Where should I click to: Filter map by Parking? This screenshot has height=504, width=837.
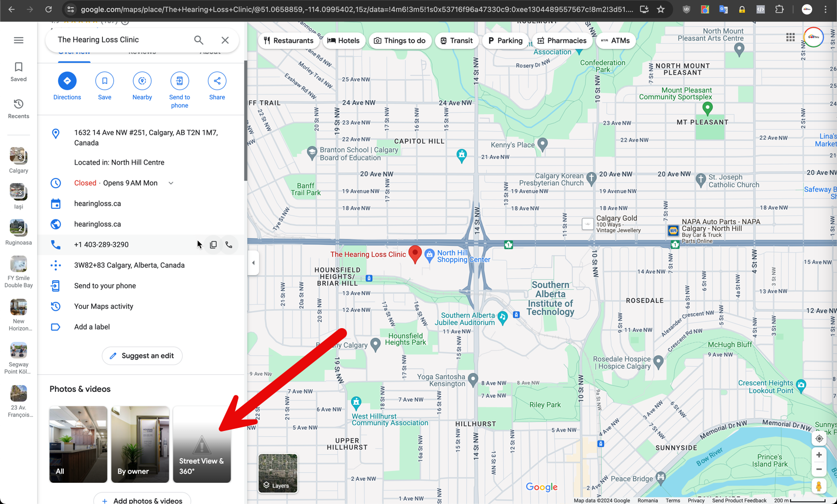pyautogui.click(x=505, y=41)
